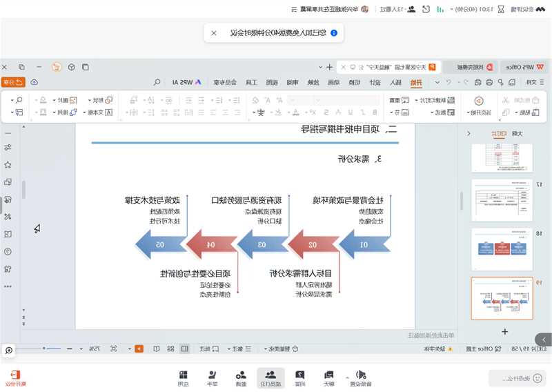Image resolution: width=552 pixels, height=392 pixels.
Task: Click the 单击此处添加备注 notes field
Action: pos(431,335)
